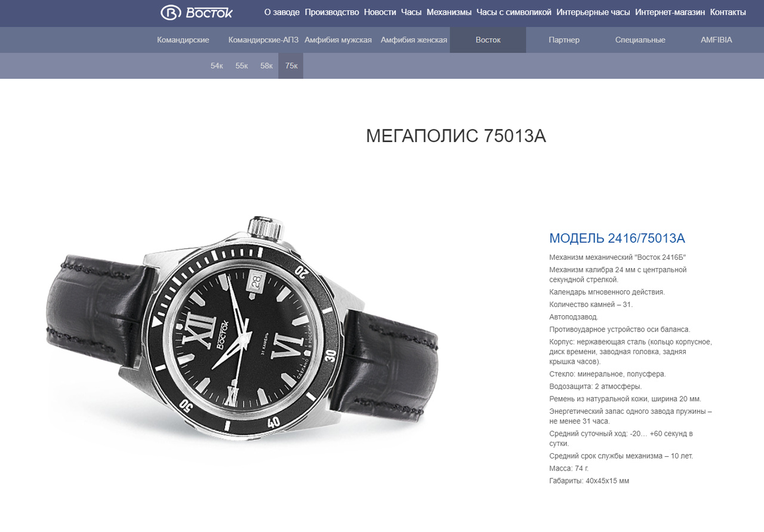Go to Часы с символикой
The height and width of the screenshot is (532, 764).
click(x=514, y=12)
